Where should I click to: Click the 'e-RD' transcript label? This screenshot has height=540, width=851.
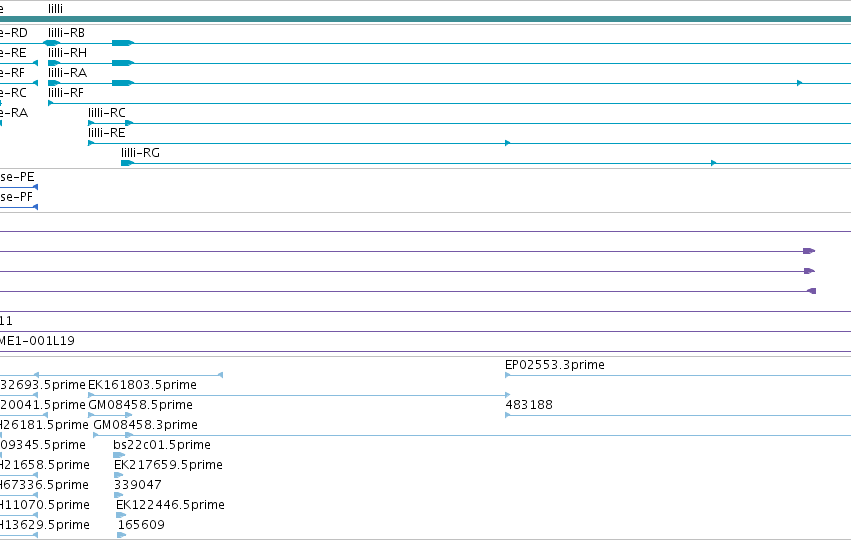[x=14, y=33]
